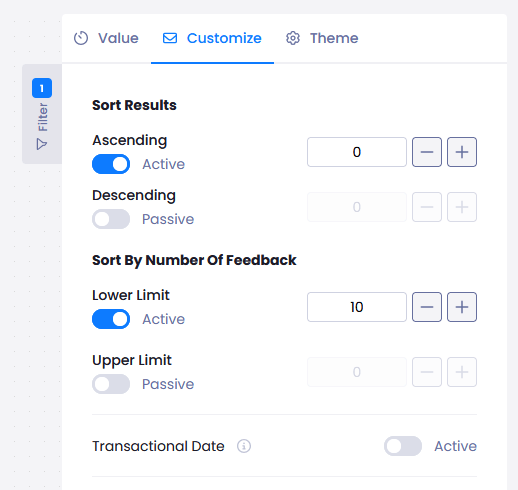Increase Ascending value with plus button

coord(462,152)
